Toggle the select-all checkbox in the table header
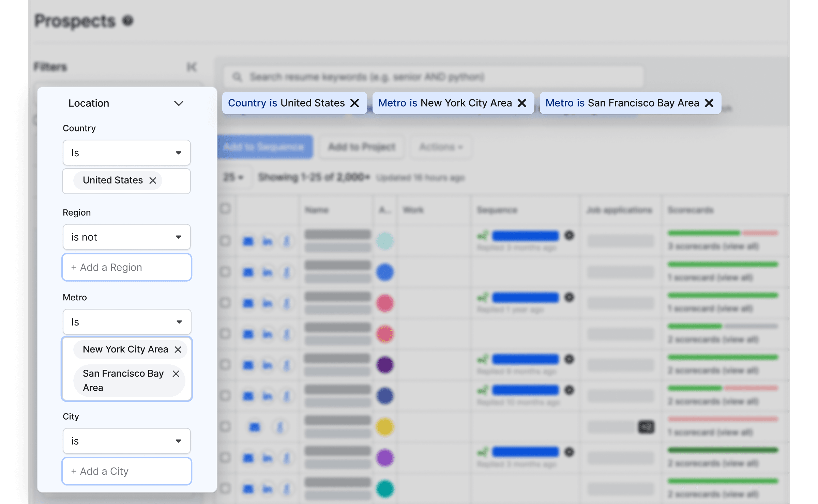The height and width of the screenshot is (504, 818). pos(225,208)
